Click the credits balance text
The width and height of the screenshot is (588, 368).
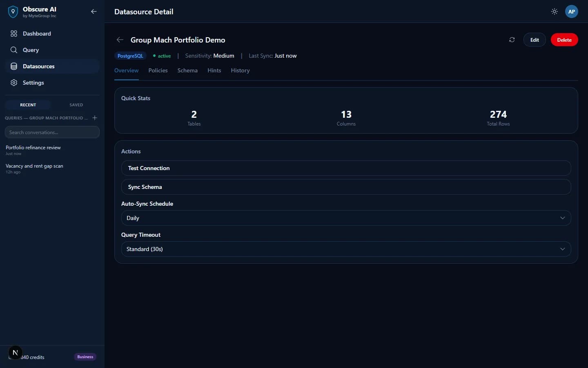pos(33,357)
